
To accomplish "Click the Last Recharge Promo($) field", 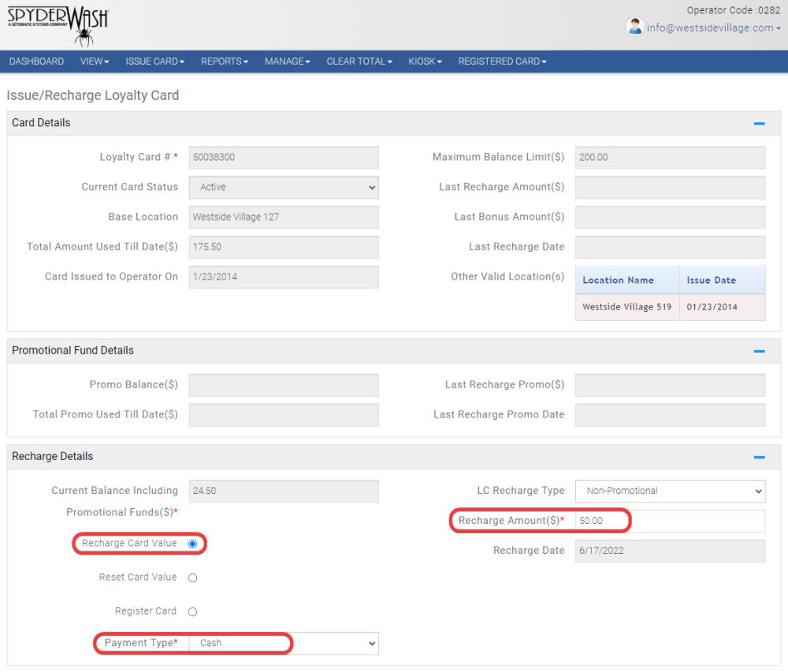I will click(671, 385).
